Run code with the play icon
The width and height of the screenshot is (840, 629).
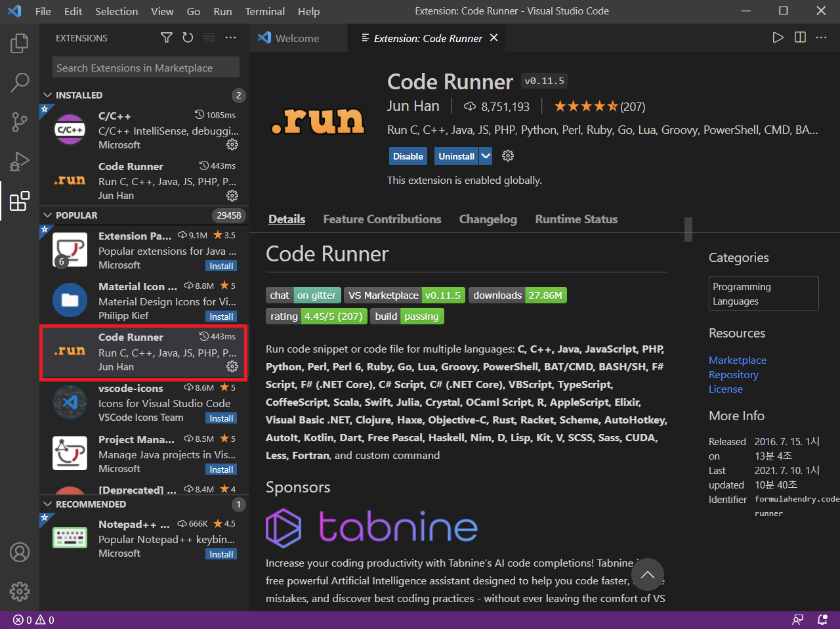tap(778, 37)
